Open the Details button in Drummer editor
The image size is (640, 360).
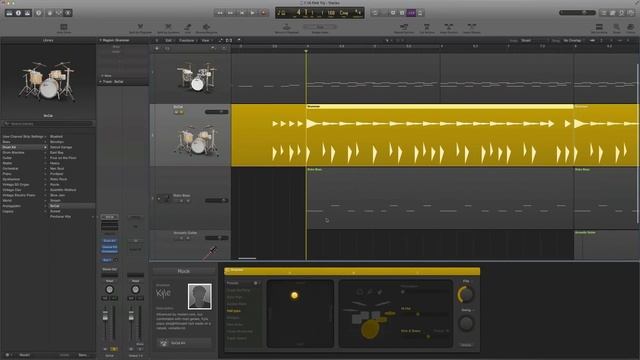click(466, 345)
